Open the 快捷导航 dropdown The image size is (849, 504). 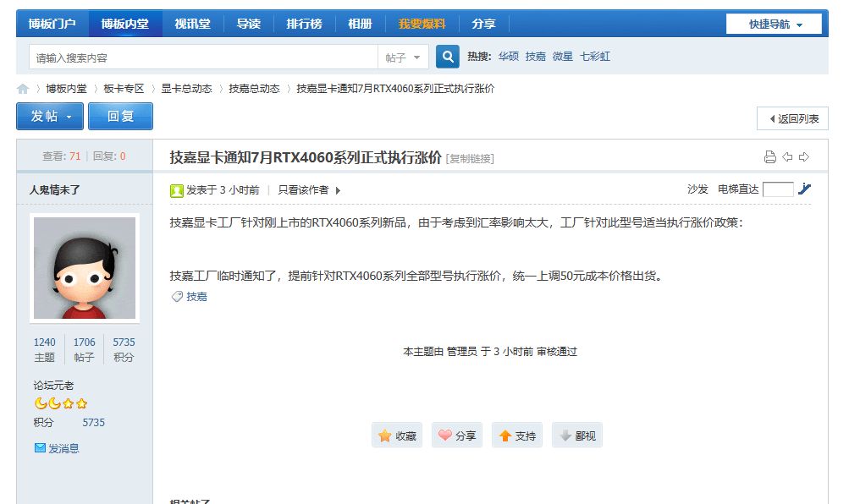tap(774, 24)
